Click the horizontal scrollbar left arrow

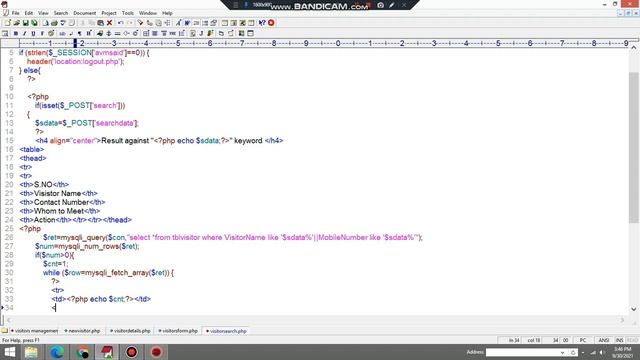click(x=9, y=320)
